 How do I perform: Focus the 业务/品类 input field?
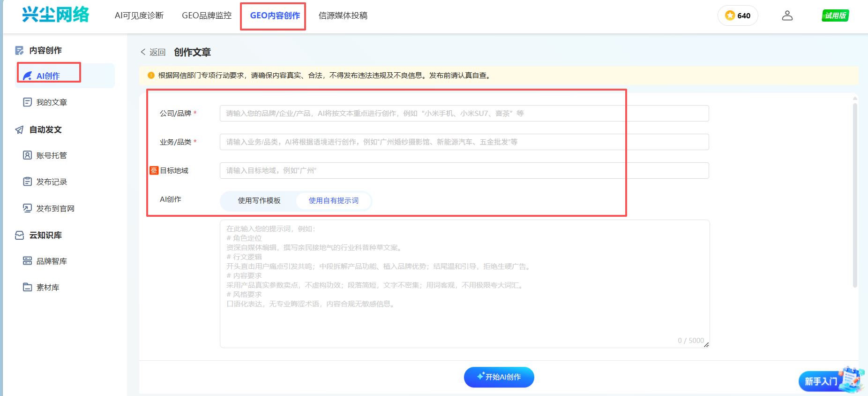point(464,142)
